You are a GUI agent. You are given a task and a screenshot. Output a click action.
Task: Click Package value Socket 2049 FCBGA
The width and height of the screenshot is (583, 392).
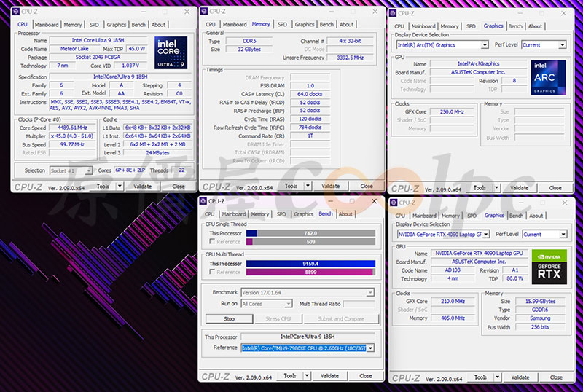pyautogui.click(x=98, y=58)
